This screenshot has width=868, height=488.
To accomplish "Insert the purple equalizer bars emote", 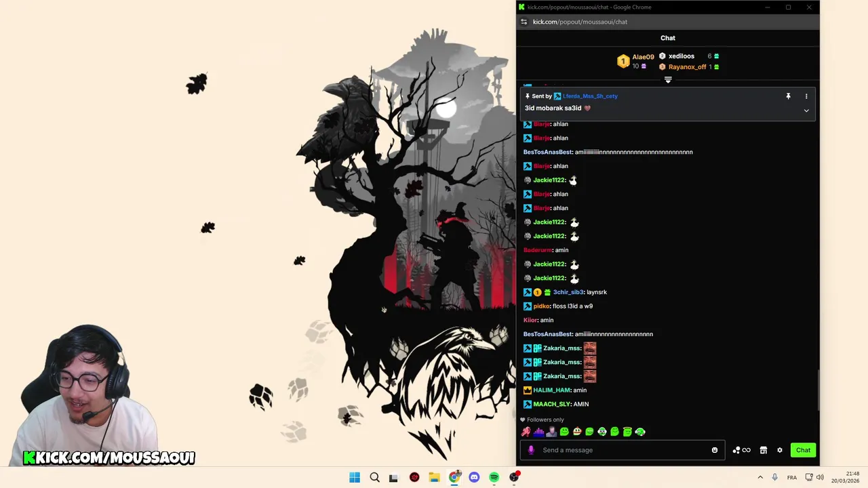I will pyautogui.click(x=538, y=432).
